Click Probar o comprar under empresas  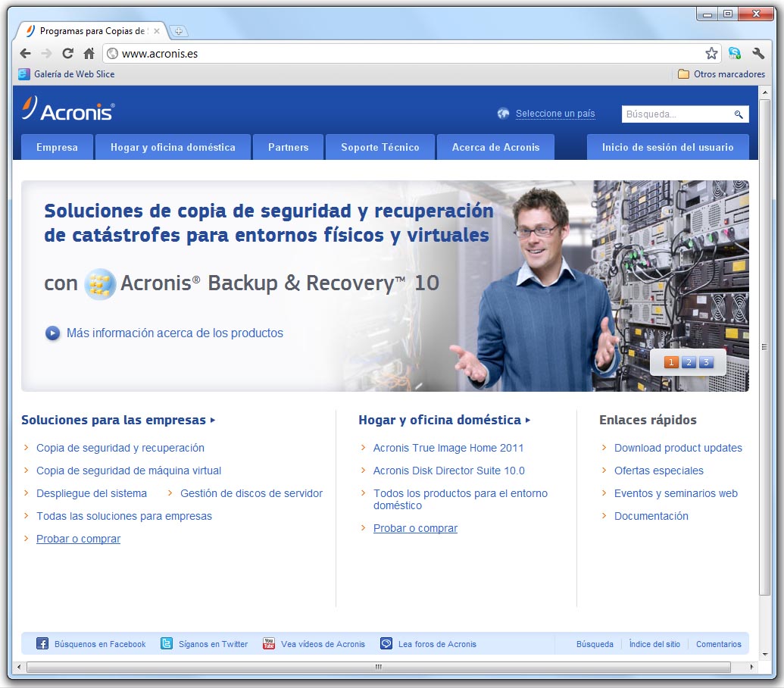point(79,539)
